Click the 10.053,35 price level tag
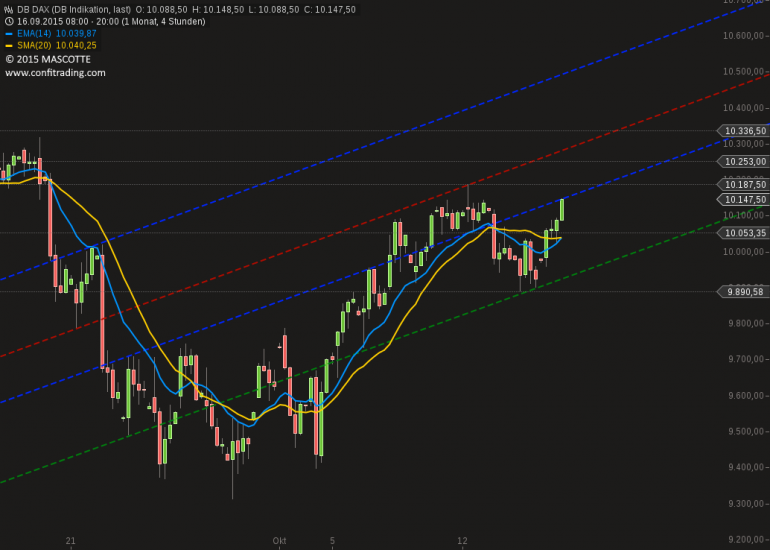The height and width of the screenshot is (550, 770). click(x=743, y=233)
